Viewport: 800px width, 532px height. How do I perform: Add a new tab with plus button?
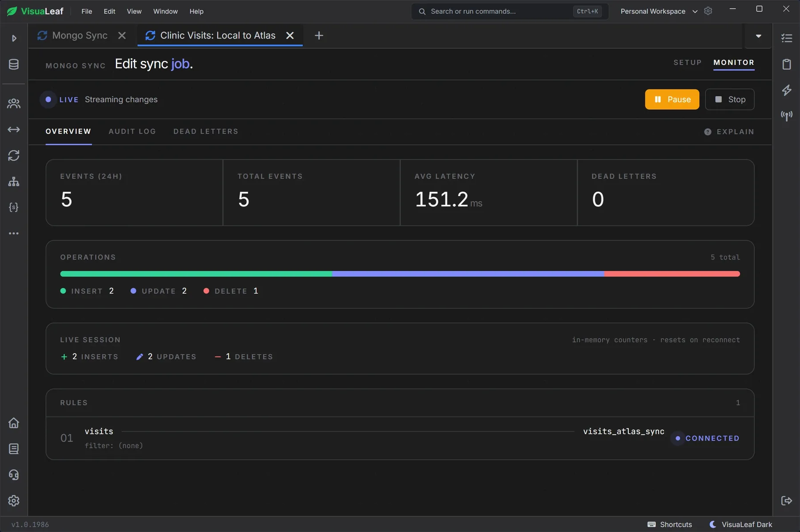(x=319, y=36)
